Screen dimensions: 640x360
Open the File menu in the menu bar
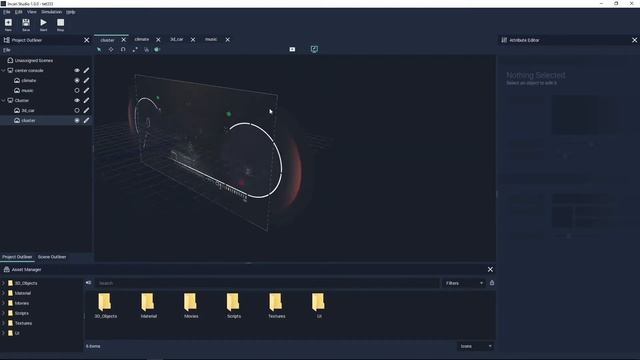point(7,12)
